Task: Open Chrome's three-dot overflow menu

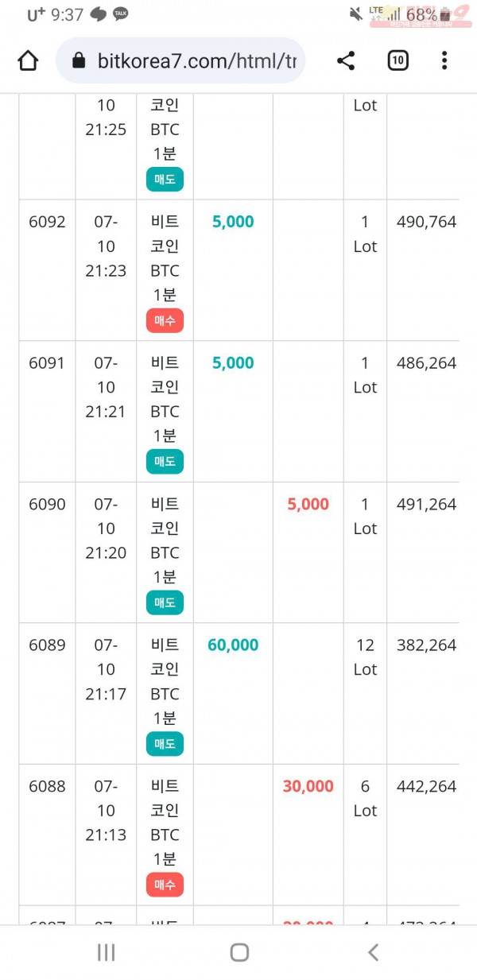Action: click(x=444, y=60)
